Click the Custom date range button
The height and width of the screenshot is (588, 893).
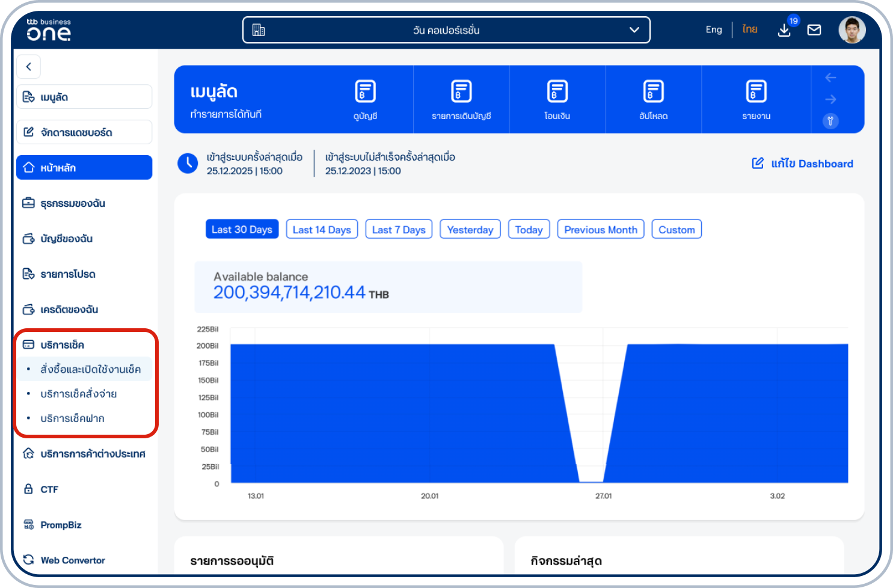pyautogui.click(x=677, y=230)
